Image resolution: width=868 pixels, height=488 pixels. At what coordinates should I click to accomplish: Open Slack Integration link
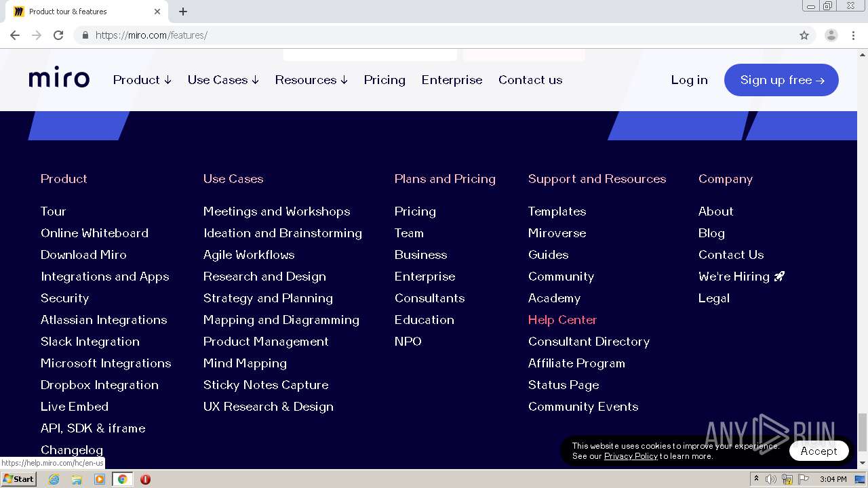click(90, 342)
